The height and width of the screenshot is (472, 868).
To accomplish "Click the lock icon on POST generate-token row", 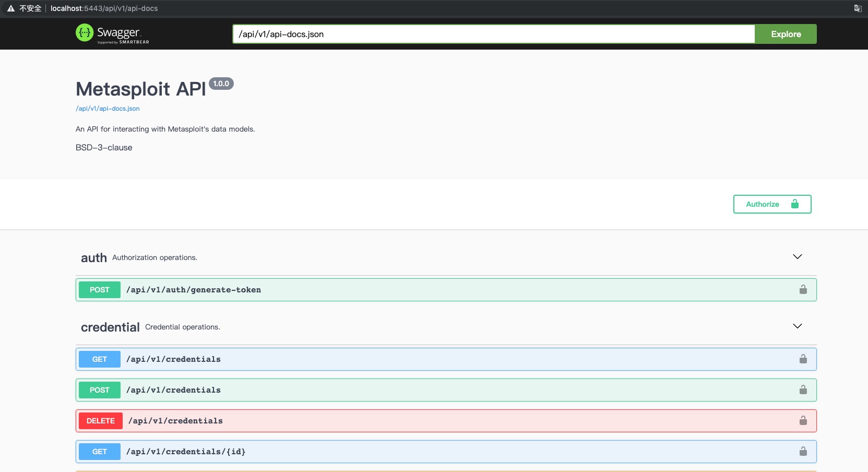I will tap(803, 289).
